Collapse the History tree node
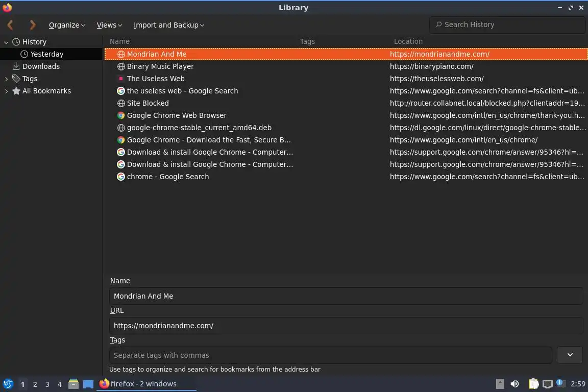588x392 pixels. coord(6,42)
